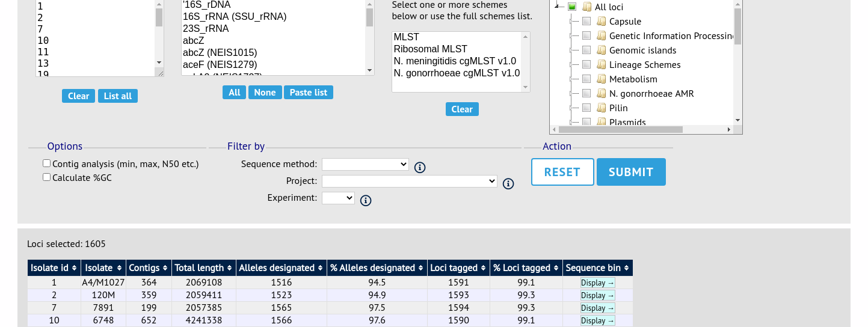Enable Contig analysis checkbox

point(46,163)
